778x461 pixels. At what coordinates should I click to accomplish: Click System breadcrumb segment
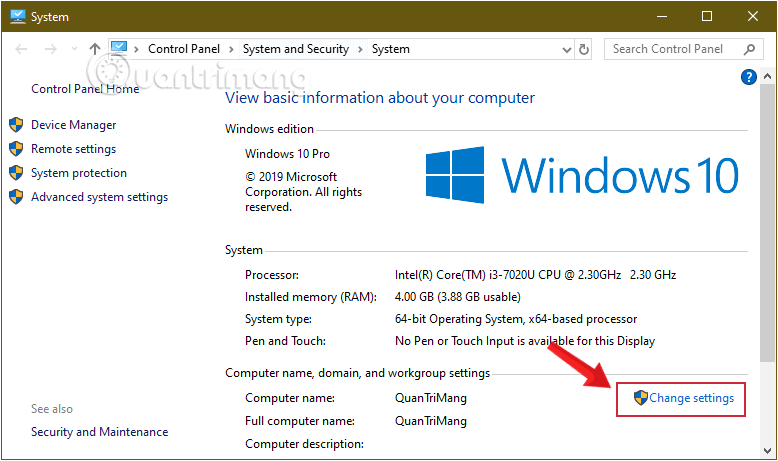point(390,49)
